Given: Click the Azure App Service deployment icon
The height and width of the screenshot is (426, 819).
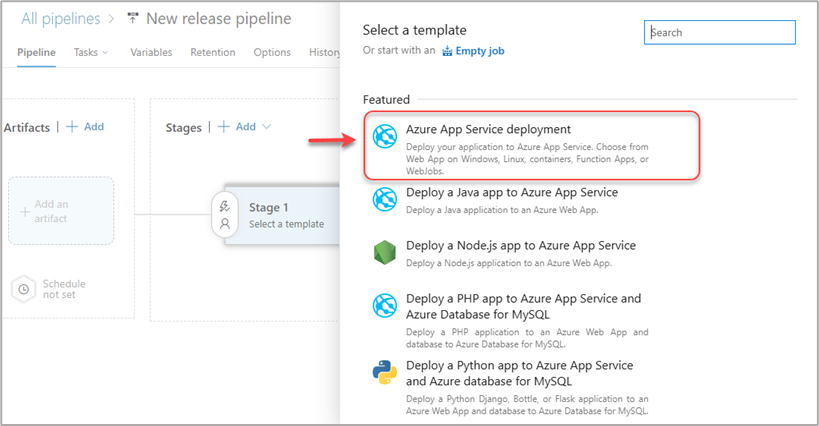Looking at the screenshot, I should tap(385, 138).
